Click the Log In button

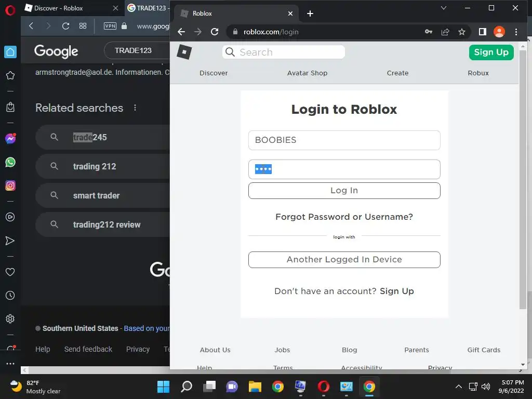[344, 191]
